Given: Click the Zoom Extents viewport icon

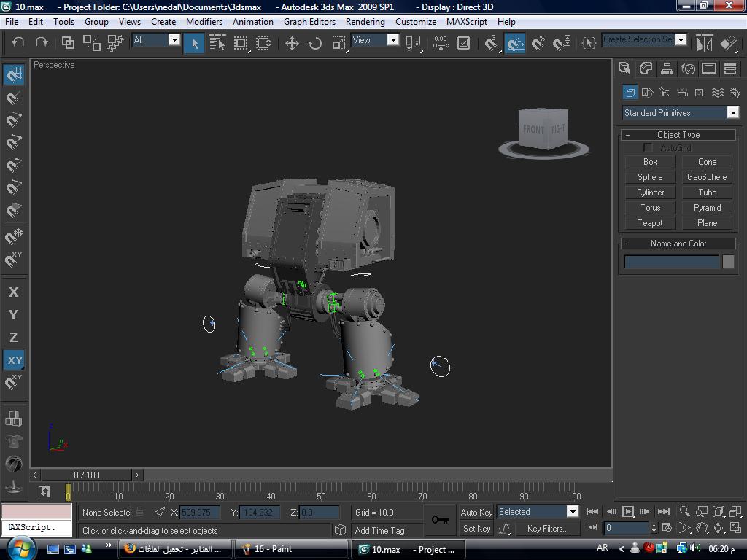Looking at the screenshot, I should point(719,512).
